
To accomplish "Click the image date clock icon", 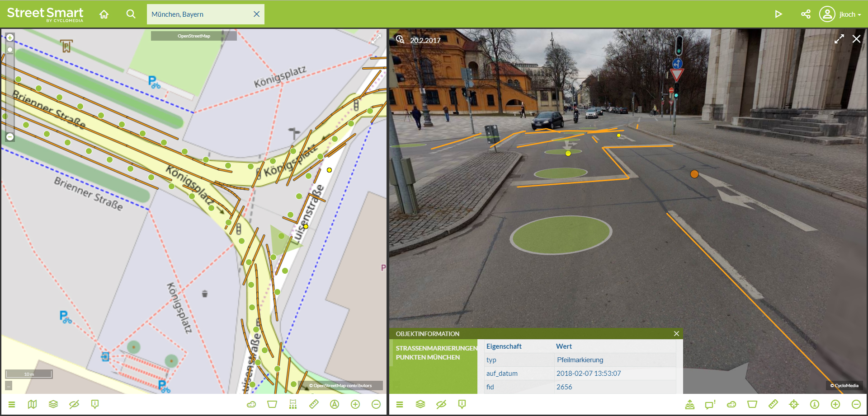I will click(x=400, y=39).
